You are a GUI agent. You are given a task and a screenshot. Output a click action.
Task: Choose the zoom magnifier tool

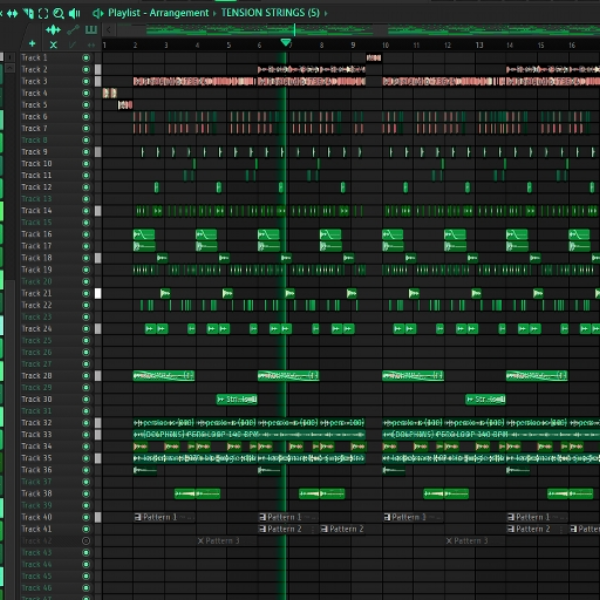click(x=59, y=13)
